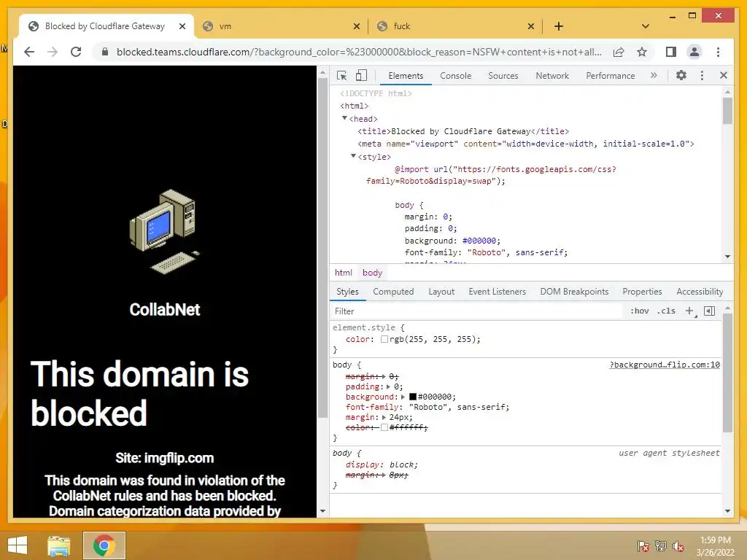Screen dimensions: 747x560
Task: Open the tab search dropdown chevron
Action: coord(645,26)
